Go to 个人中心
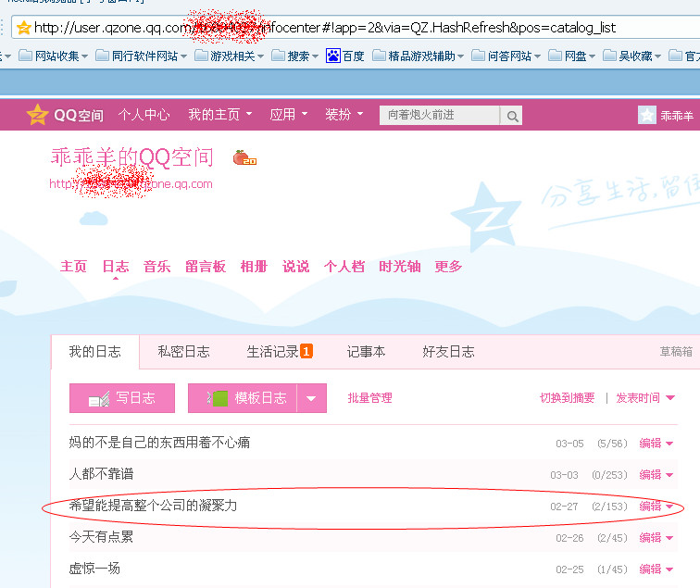This screenshot has height=588, width=700. [x=144, y=115]
